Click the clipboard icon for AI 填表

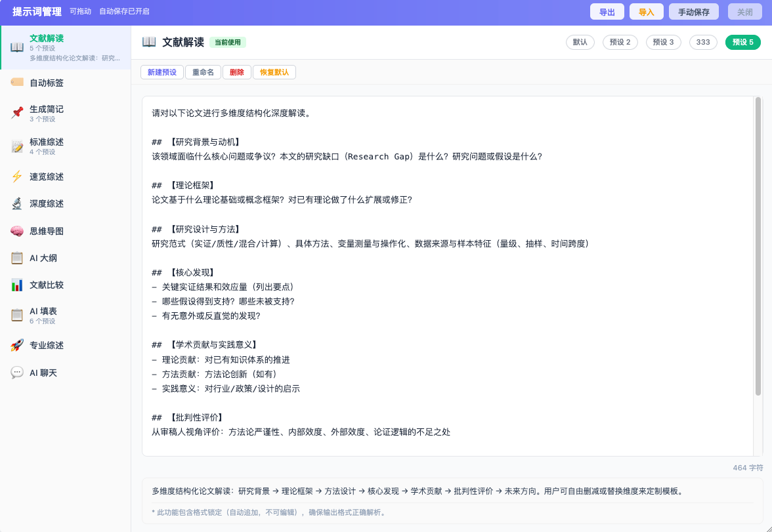tap(17, 315)
